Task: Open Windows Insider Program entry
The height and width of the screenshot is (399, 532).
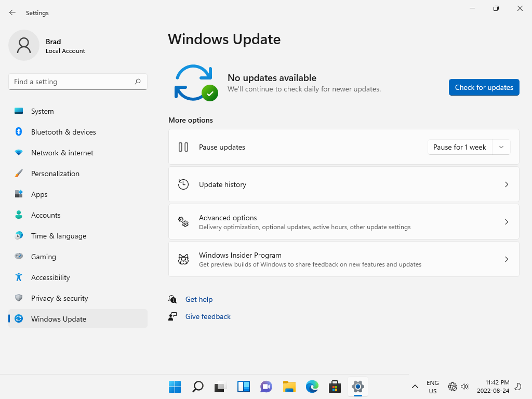Action: 344,259
